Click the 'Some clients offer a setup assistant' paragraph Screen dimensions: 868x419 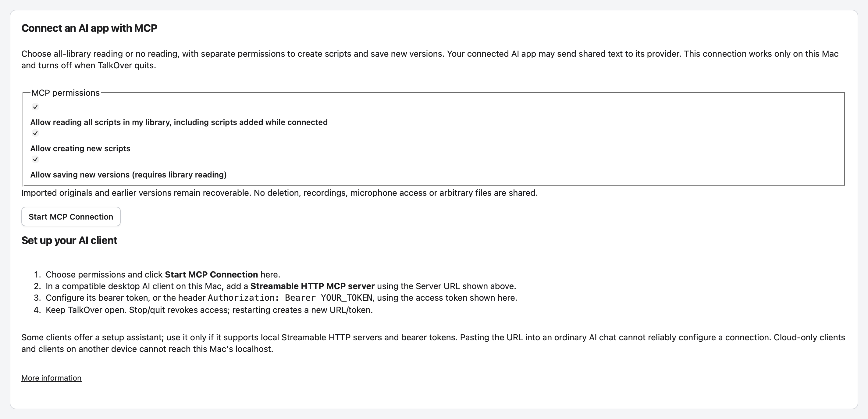[x=433, y=343]
